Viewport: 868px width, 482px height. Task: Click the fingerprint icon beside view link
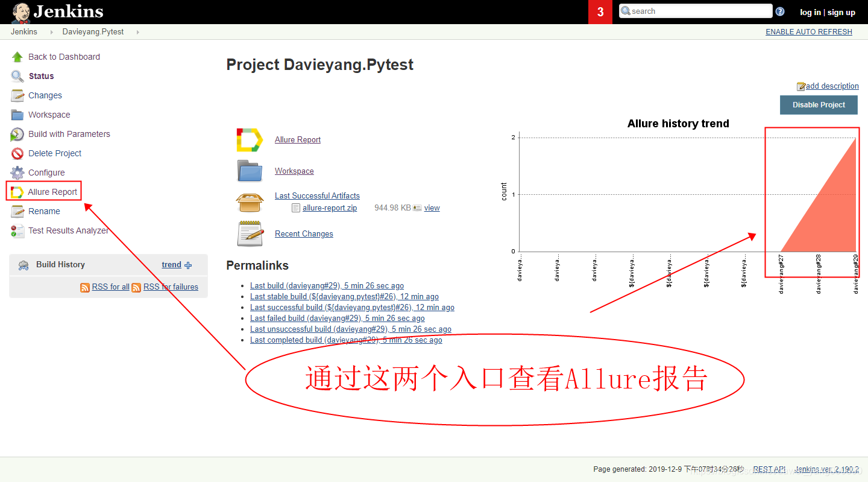417,208
